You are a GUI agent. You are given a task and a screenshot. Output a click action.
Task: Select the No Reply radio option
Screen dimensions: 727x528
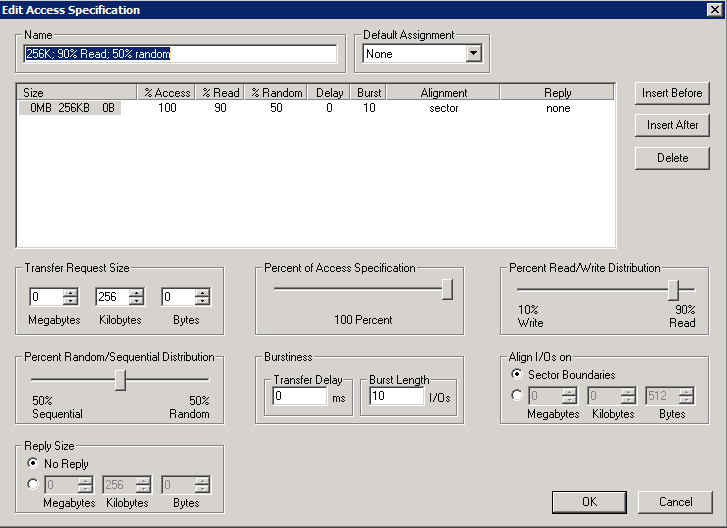(34, 464)
